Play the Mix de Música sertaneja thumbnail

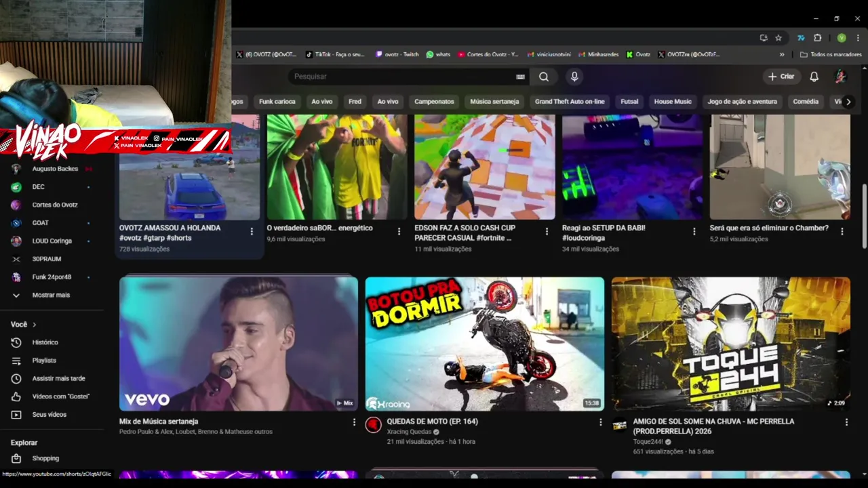(x=239, y=344)
